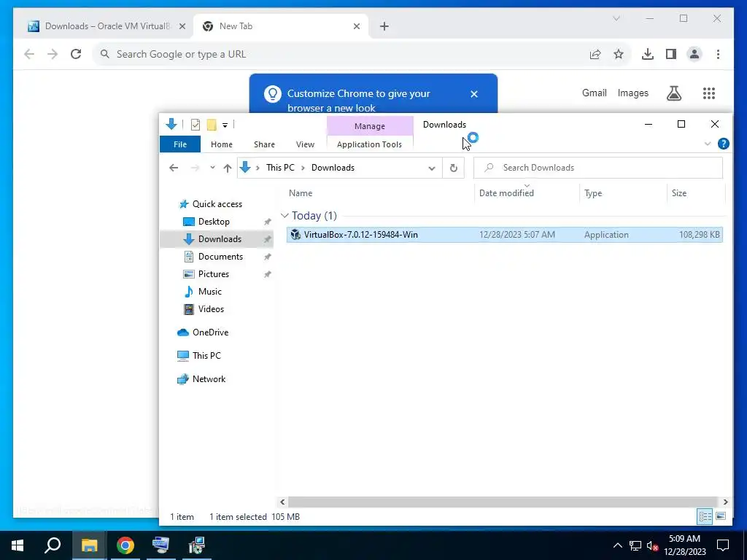Sort files by Date modified column
Screen dimensions: 747x560
click(527, 193)
